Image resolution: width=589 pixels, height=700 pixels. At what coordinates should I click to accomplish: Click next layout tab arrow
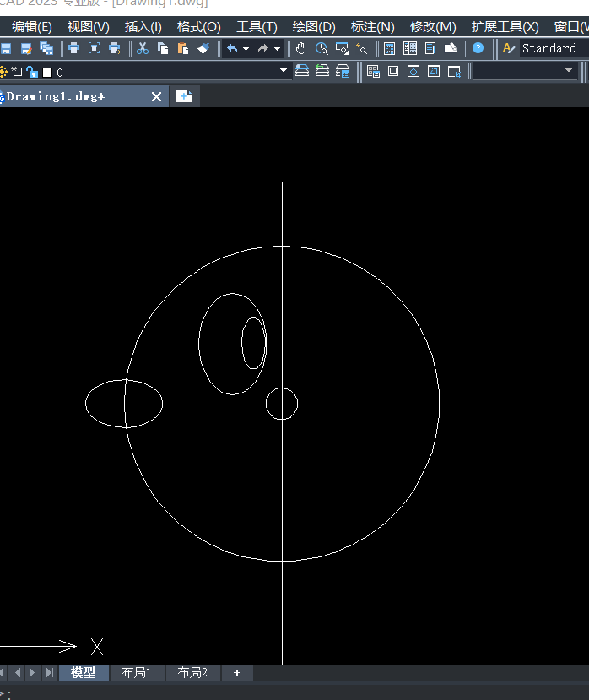point(32,672)
